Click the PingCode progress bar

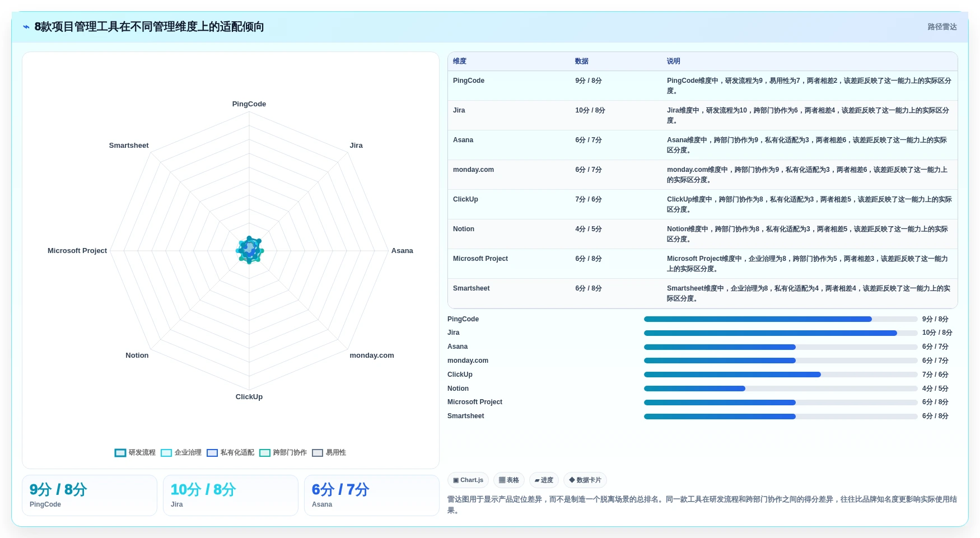click(x=781, y=319)
